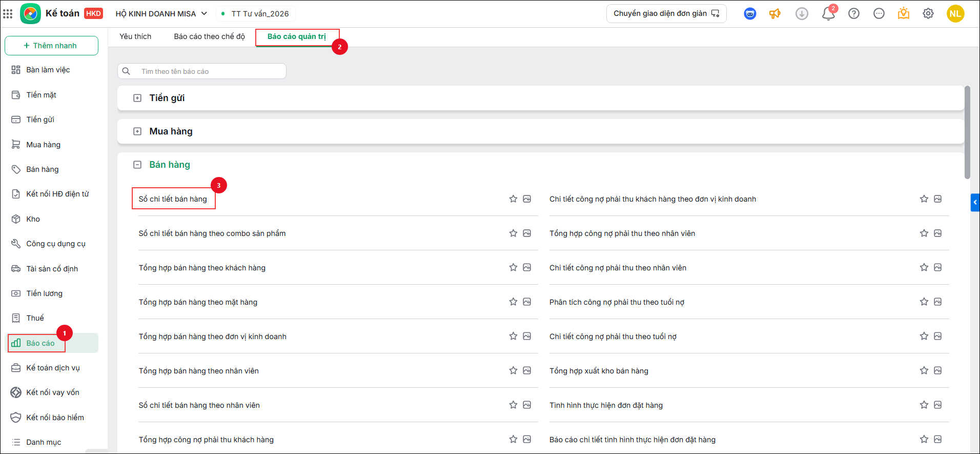The height and width of the screenshot is (454, 980).
Task: Click the orange lightbulb suggestions icon
Action: tap(904, 13)
